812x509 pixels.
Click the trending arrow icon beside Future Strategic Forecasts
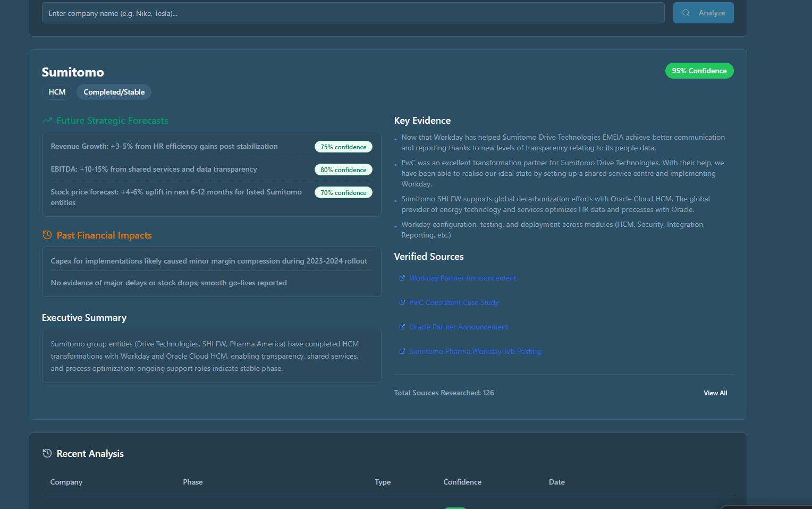tap(47, 121)
